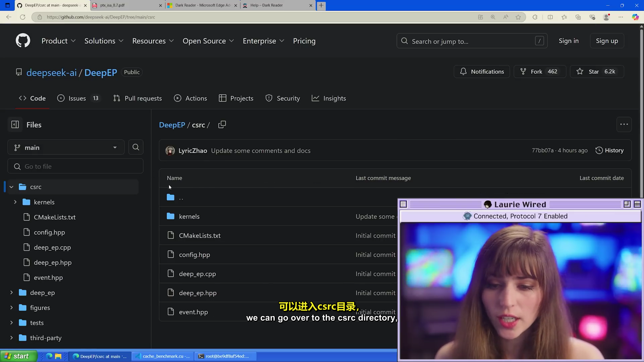
Task: Expand the Open Source dropdown
Action: [x=208, y=41]
